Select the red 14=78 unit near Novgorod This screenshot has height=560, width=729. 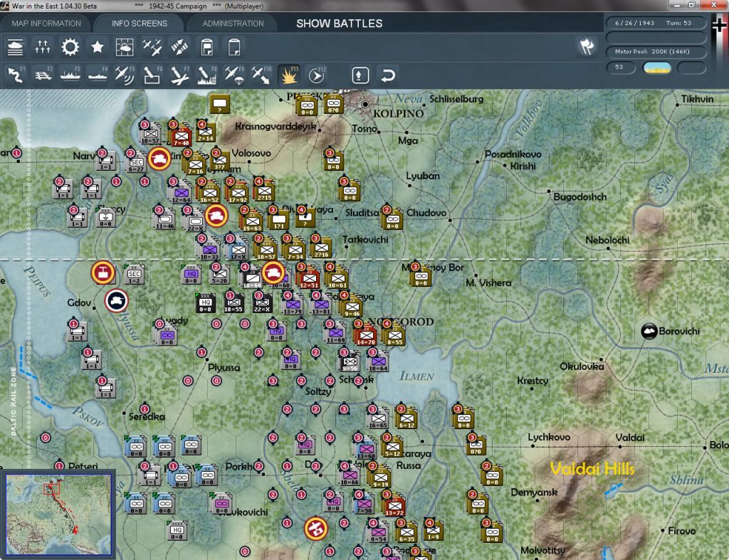coord(366,334)
